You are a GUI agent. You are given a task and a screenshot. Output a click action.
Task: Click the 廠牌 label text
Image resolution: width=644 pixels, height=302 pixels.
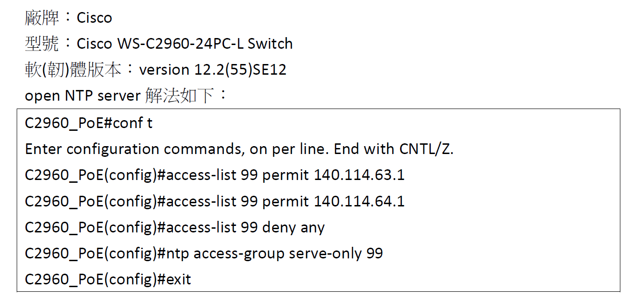[42, 18]
